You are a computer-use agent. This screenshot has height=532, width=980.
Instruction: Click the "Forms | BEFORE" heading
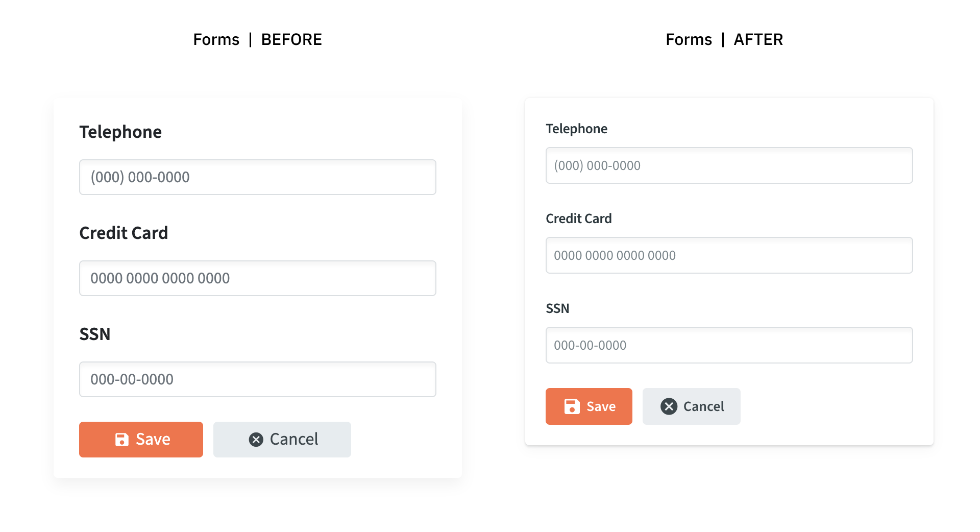tap(258, 39)
